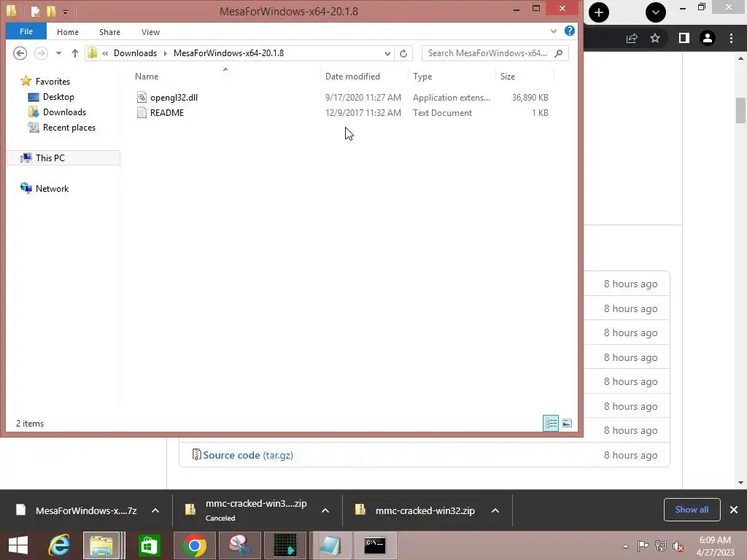747x560 pixels.
Task: Expand the ribbon chevron
Action: (553, 31)
